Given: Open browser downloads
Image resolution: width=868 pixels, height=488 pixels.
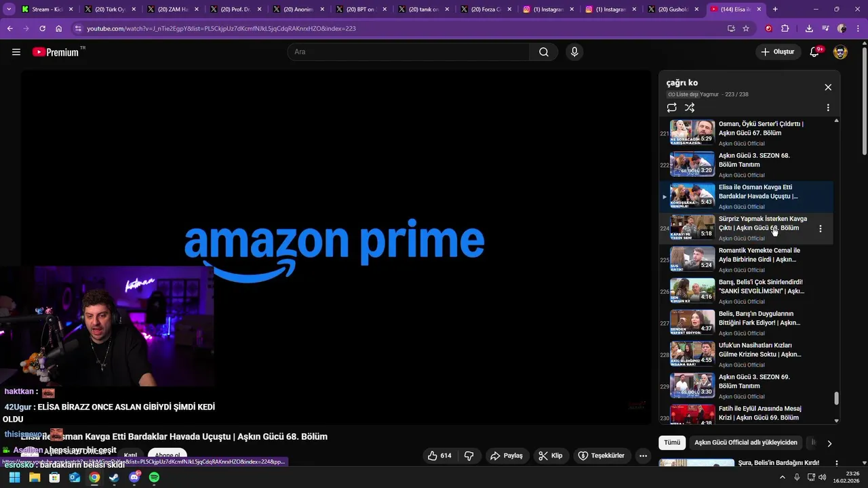Looking at the screenshot, I should [809, 28].
